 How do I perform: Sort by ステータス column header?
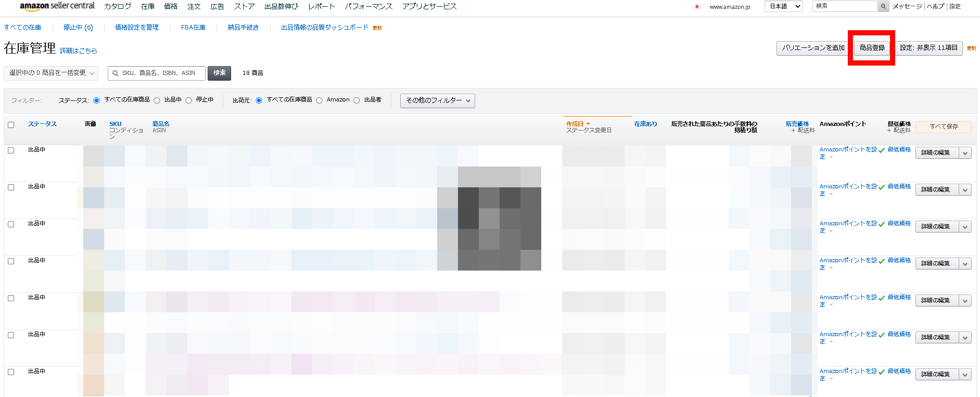pos(42,124)
